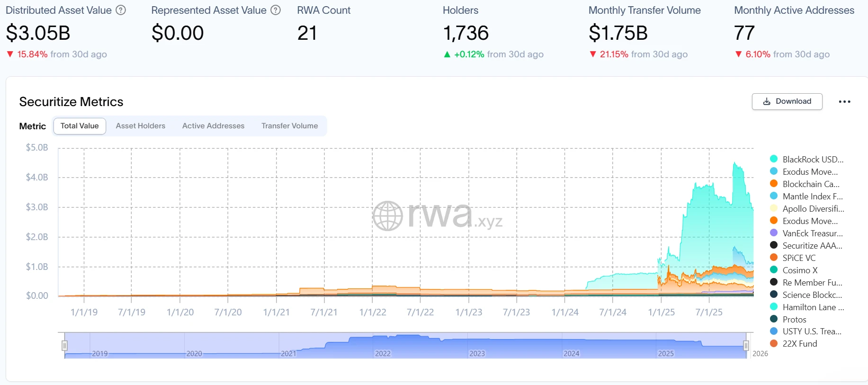
Task: Click the left handle of range slider
Action: coord(64,346)
